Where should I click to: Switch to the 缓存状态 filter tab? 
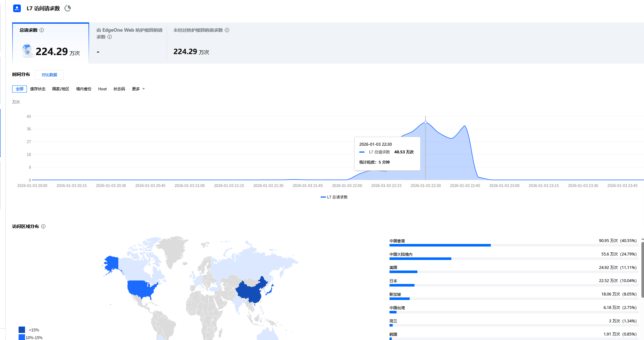click(x=38, y=89)
